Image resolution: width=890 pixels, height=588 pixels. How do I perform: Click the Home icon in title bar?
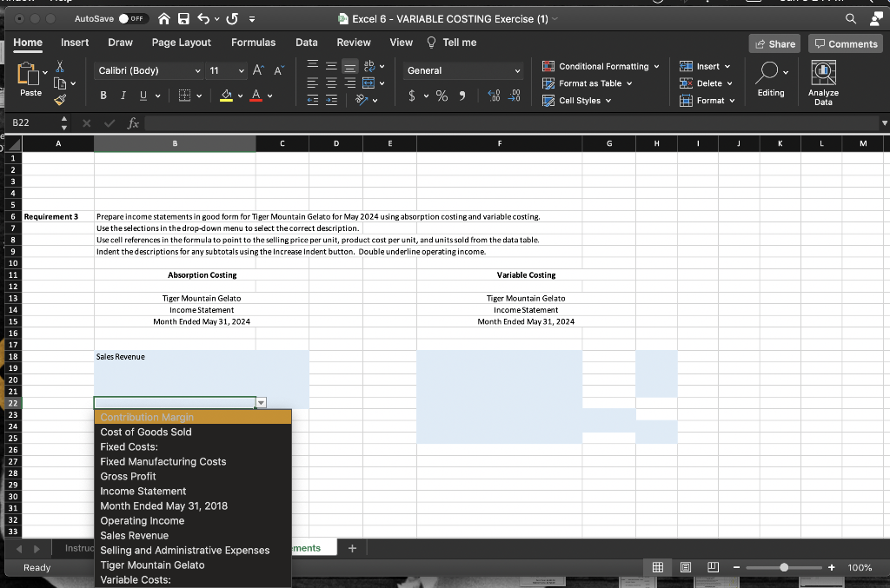tap(164, 19)
